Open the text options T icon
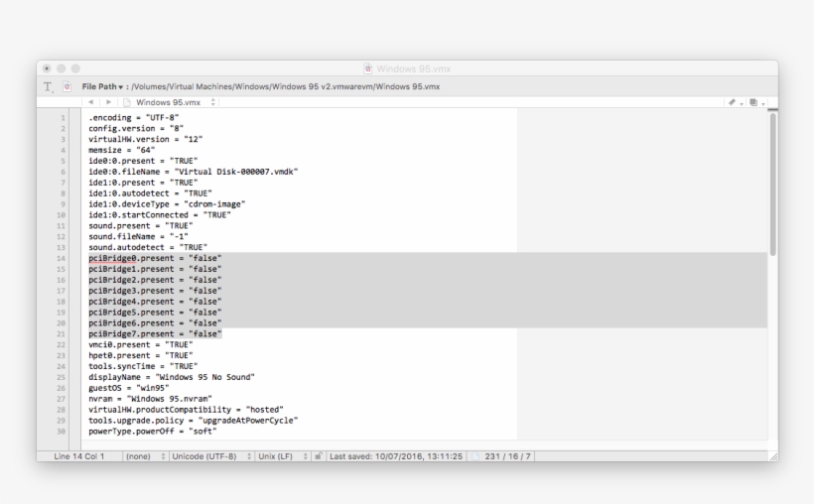 [48, 87]
